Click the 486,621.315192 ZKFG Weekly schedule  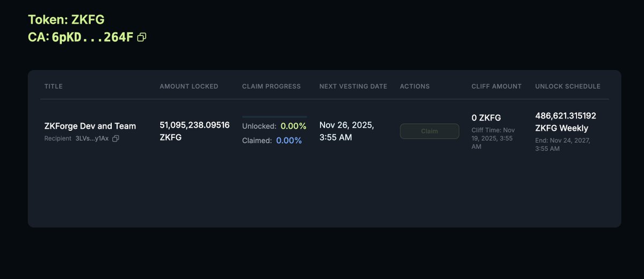click(x=566, y=122)
